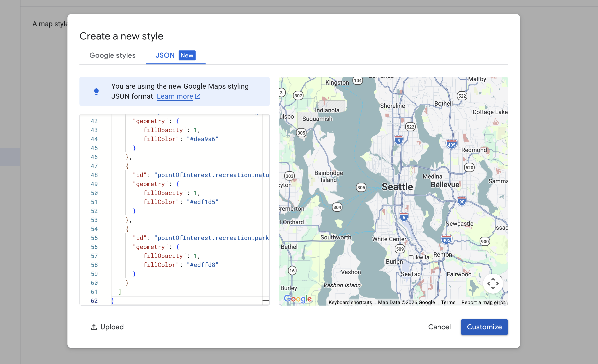Click the Cancel button
The height and width of the screenshot is (364, 598).
(439, 327)
